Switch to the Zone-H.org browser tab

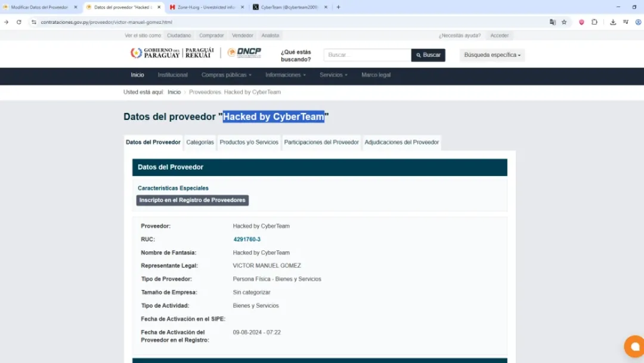[x=206, y=7]
